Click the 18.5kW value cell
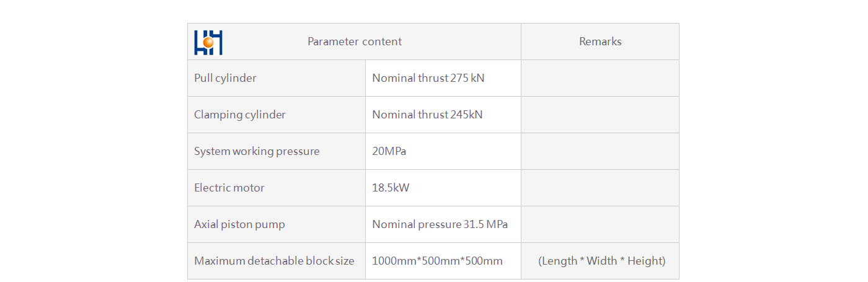Viewport: 868px width, 282px height. click(x=443, y=188)
